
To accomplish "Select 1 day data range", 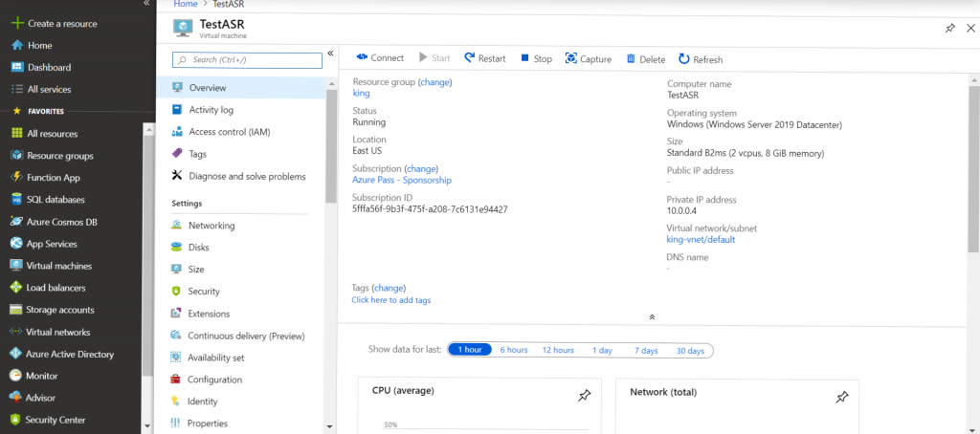I will coord(603,350).
